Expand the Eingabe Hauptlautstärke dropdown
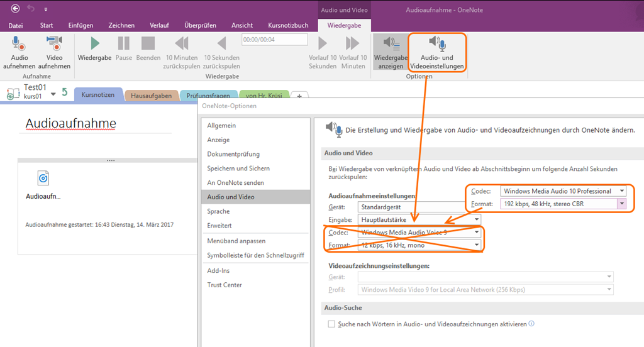 [476, 219]
